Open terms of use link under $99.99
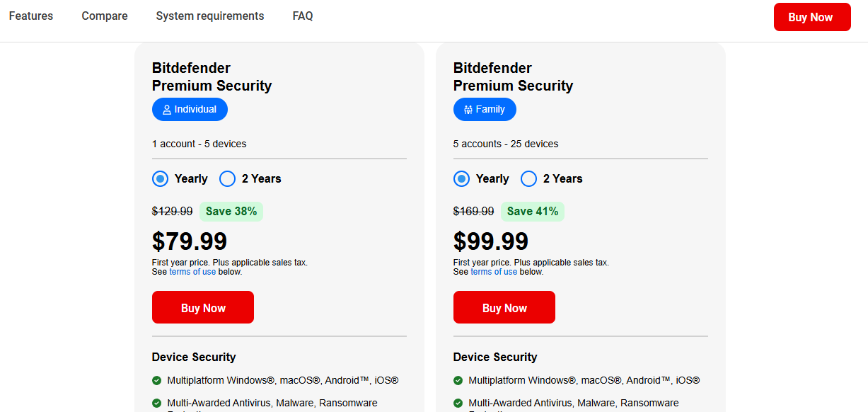This screenshot has width=868, height=412. click(494, 272)
